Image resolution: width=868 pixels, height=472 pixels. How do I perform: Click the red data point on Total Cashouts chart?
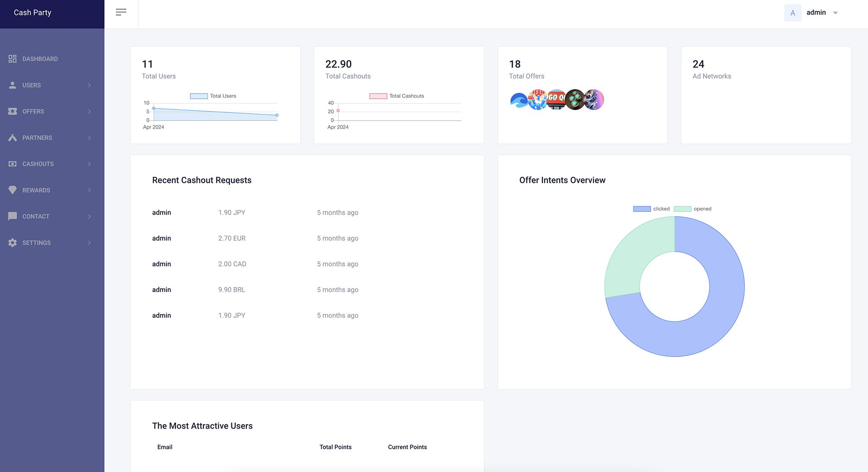tap(338, 110)
